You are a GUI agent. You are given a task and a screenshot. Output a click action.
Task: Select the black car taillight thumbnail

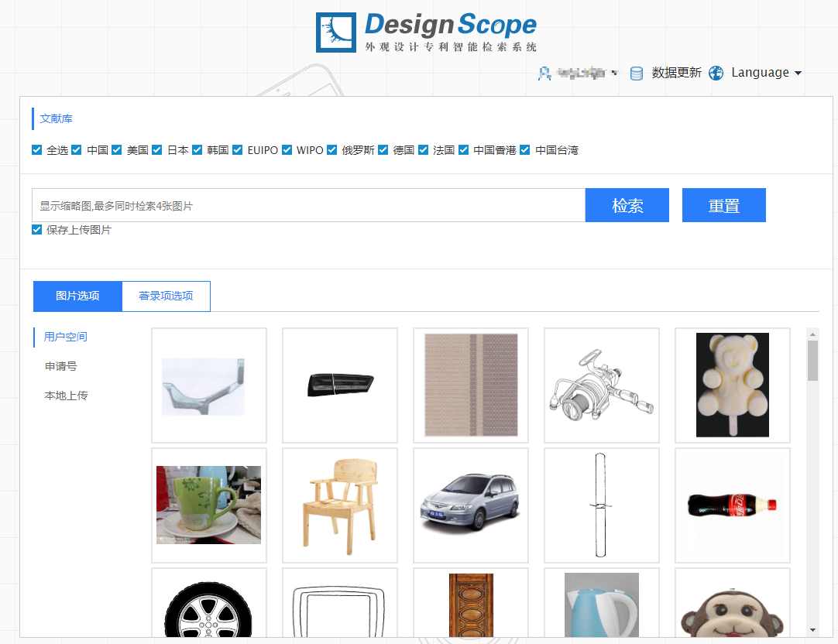point(340,385)
